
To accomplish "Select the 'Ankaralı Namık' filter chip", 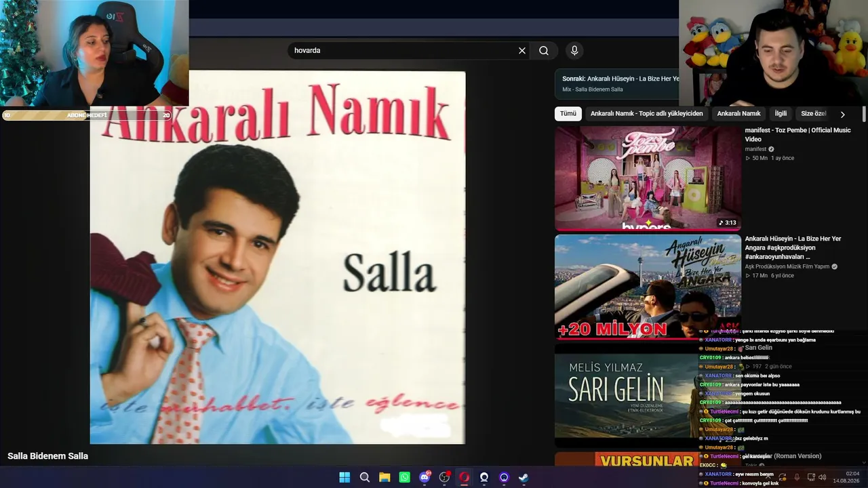I will pyautogui.click(x=738, y=114).
